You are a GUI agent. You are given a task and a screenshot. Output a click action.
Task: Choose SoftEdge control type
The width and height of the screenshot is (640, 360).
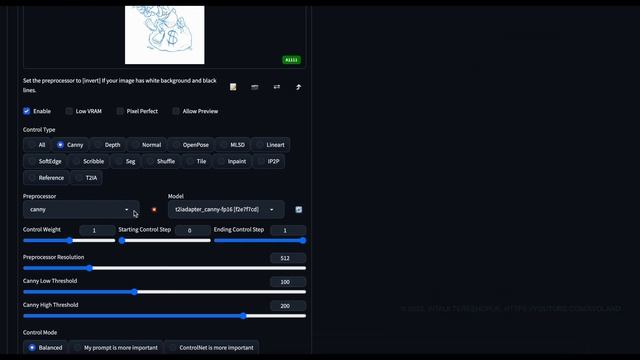[x=45, y=162]
